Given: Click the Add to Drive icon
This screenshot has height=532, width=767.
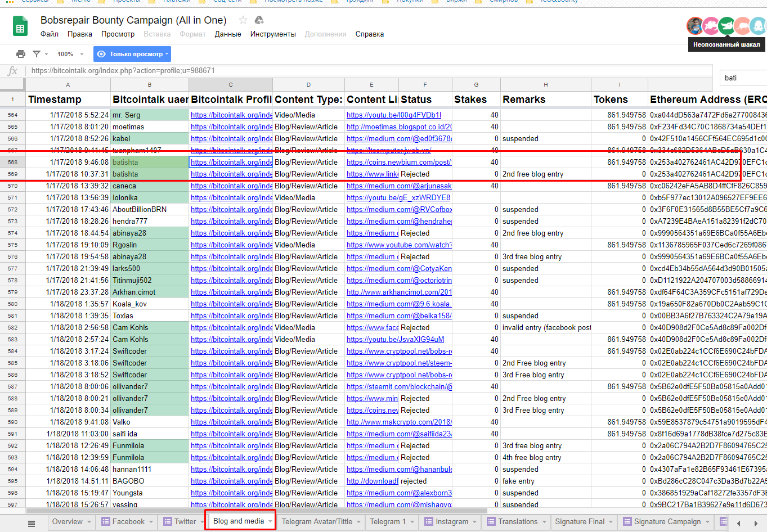Looking at the screenshot, I should 259,20.
